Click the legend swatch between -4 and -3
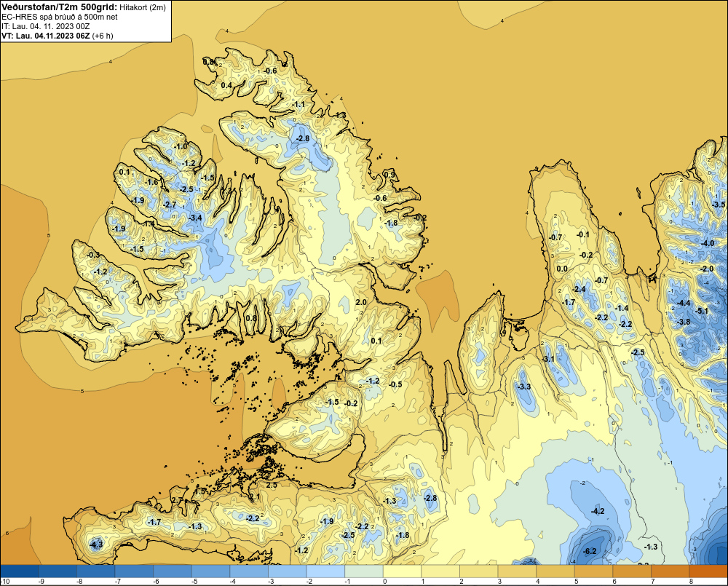 point(249,571)
